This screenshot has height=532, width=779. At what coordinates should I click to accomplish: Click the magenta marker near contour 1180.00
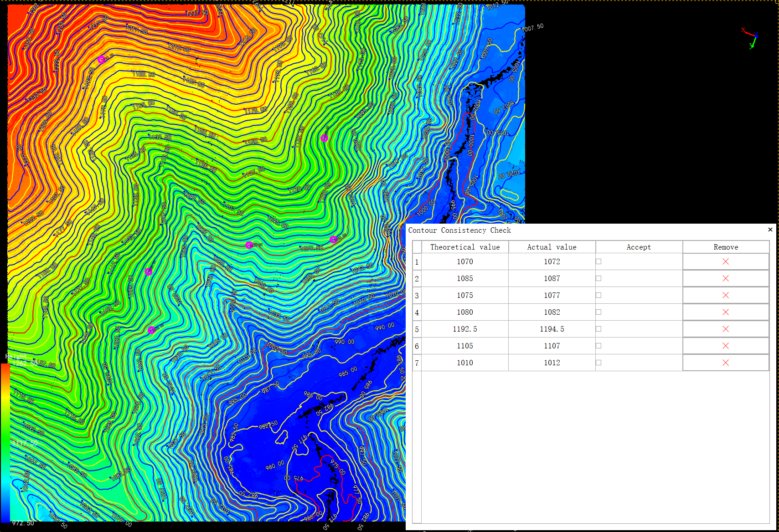101,60
